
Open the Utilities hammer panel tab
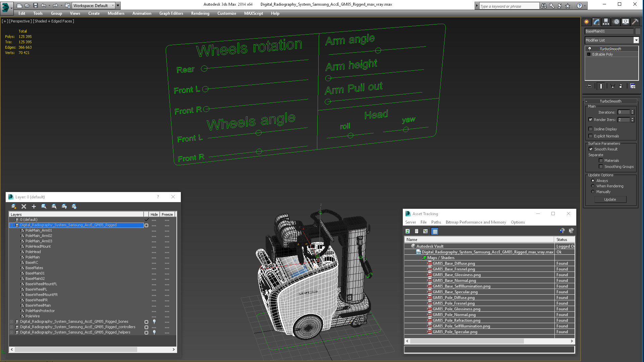pyautogui.click(x=635, y=22)
